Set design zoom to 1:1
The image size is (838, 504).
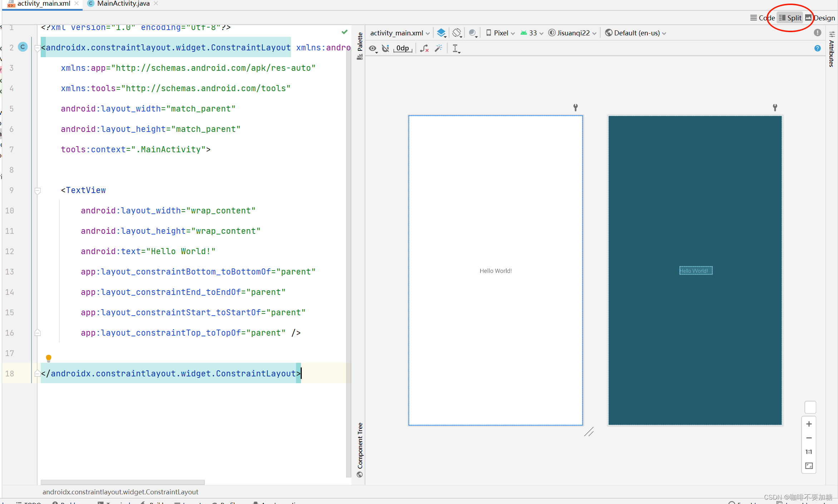[809, 452]
